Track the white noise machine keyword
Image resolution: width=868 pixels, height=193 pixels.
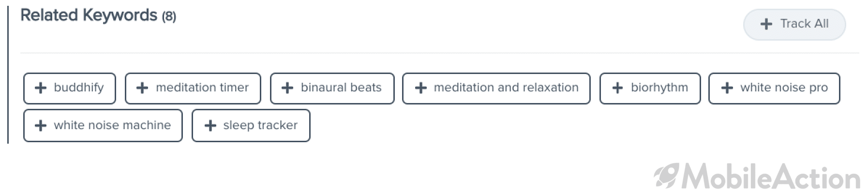[103, 125]
